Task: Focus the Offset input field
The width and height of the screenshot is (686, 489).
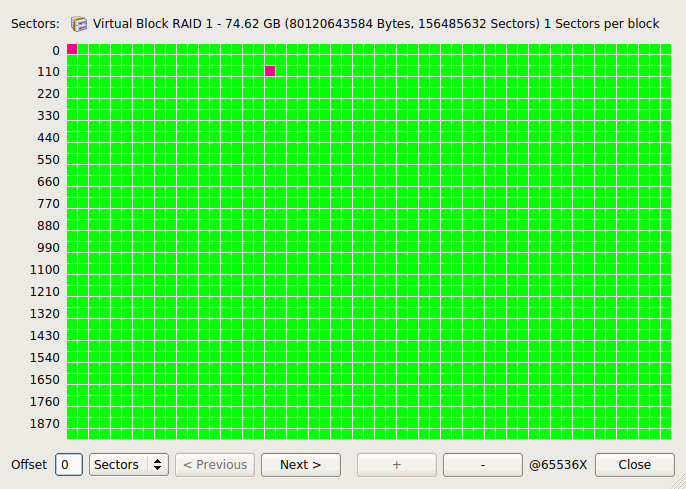Action: coord(69,465)
